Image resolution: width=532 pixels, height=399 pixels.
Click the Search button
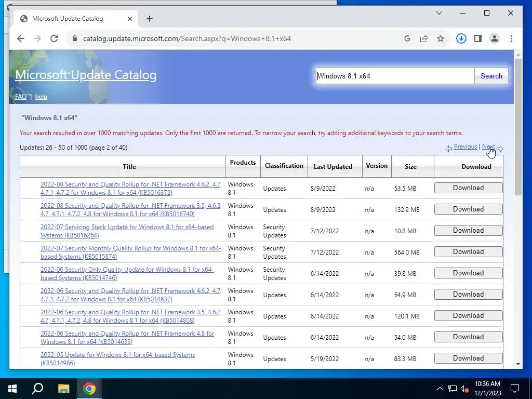tap(491, 76)
